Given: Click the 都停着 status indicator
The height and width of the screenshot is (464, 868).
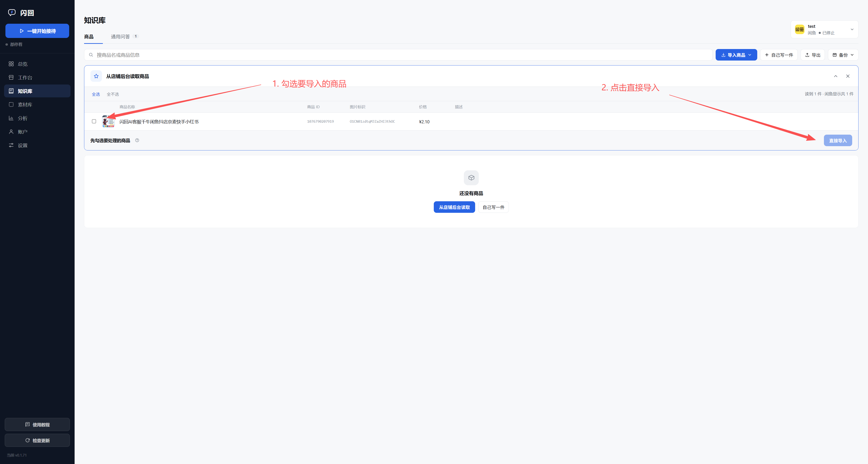Looking at the screenshot, I should pyautogui.click(x=14, y=45).
